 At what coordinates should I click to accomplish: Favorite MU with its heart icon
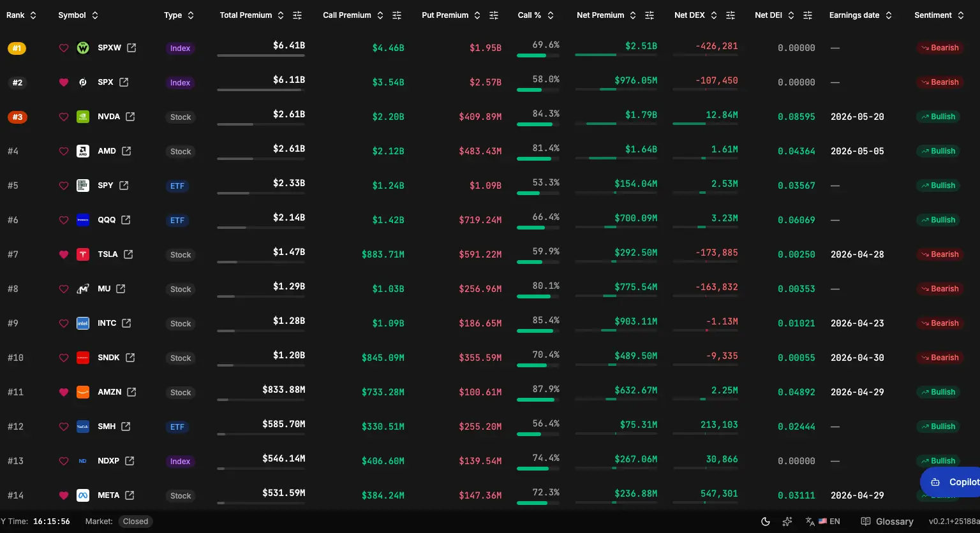point(64,289)
